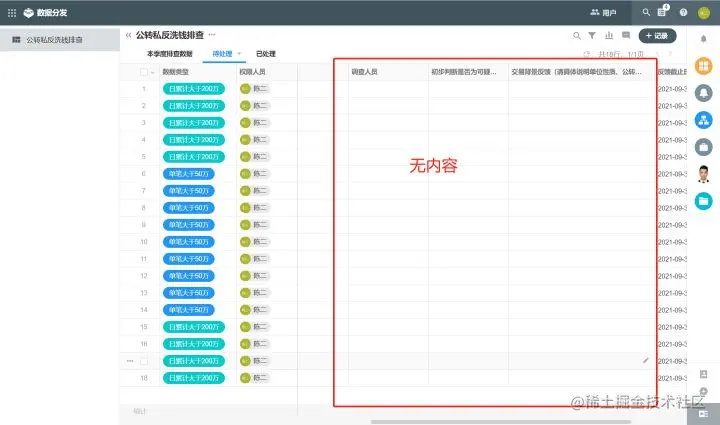Click the 单笔大于50万 tag in row 14
The image size is (720, 425).
tap(189, 310)
